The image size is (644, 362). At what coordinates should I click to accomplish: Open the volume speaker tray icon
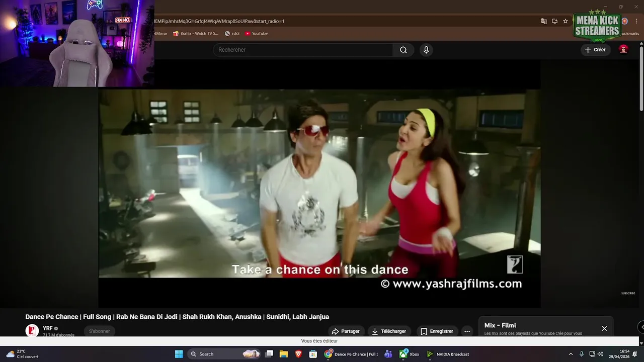pyautogui.click(x=600, y=354)
